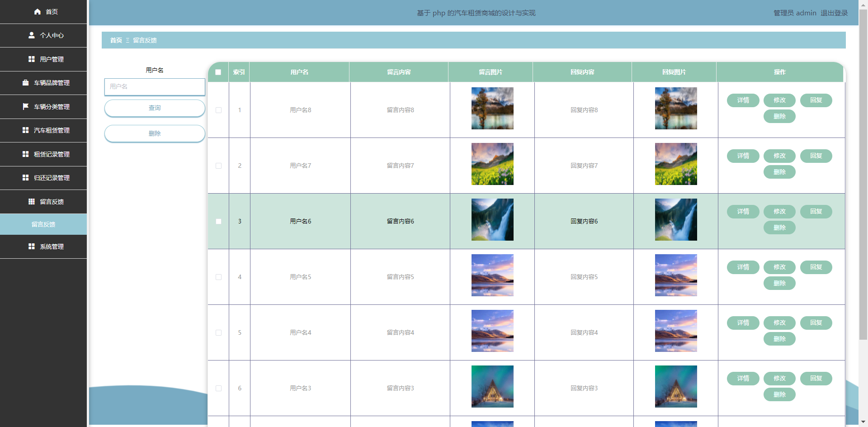Expand 车辆品牌管理 menu

(x=43, y=83)
